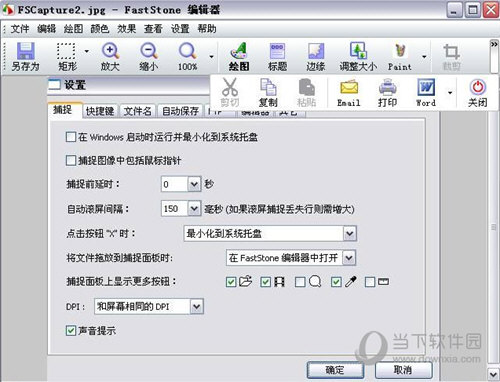Click the vertical scrollbar of the editor
The image size is (500, 382).
[493, 227]
